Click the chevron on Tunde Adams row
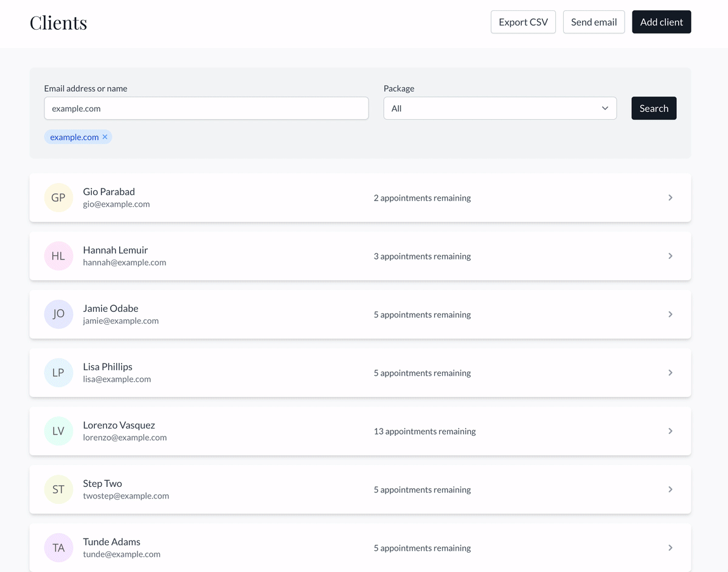The height and width of the screenshot is (572, 728). (670, 548)
